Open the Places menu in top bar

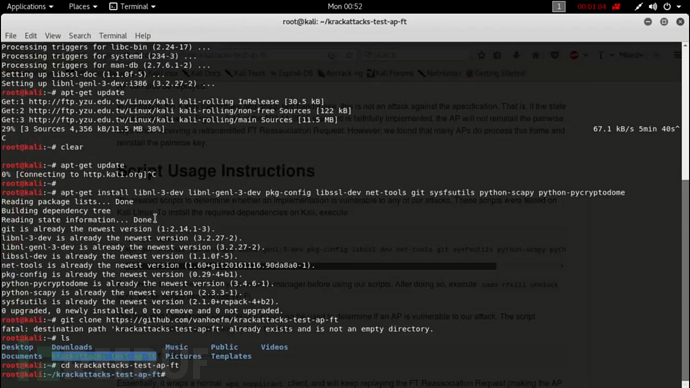coord(83,7)
